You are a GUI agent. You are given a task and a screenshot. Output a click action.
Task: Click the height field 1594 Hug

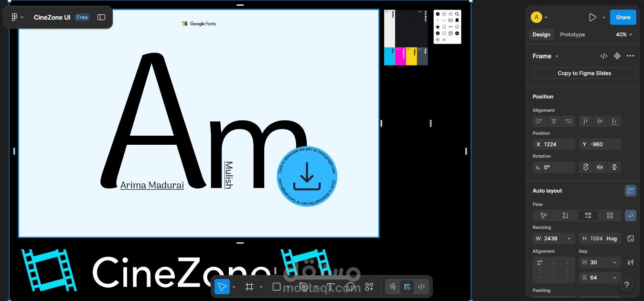pyautogui.click(x=600, y=238)
